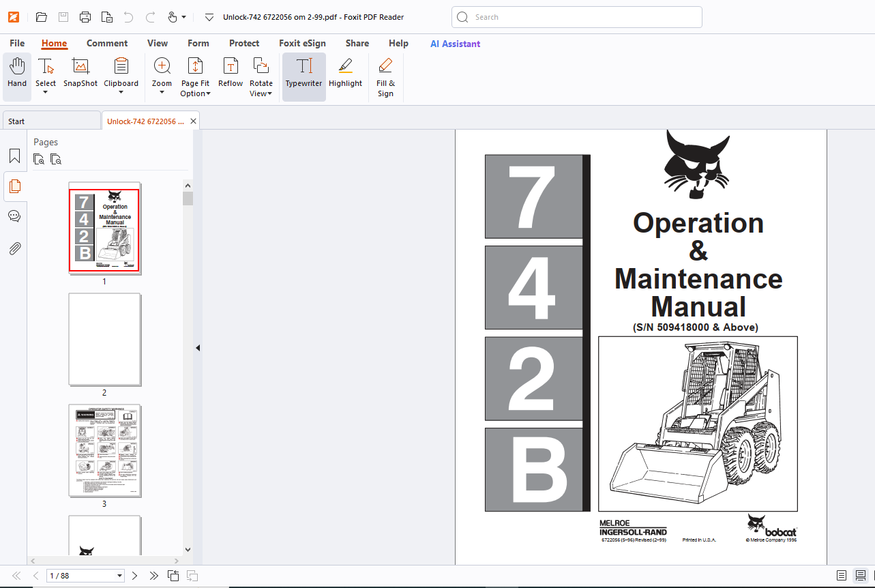Choose the Highlight tool
Image resolution: width=875 pixels, height=588 pixels.
coord(345,72)
